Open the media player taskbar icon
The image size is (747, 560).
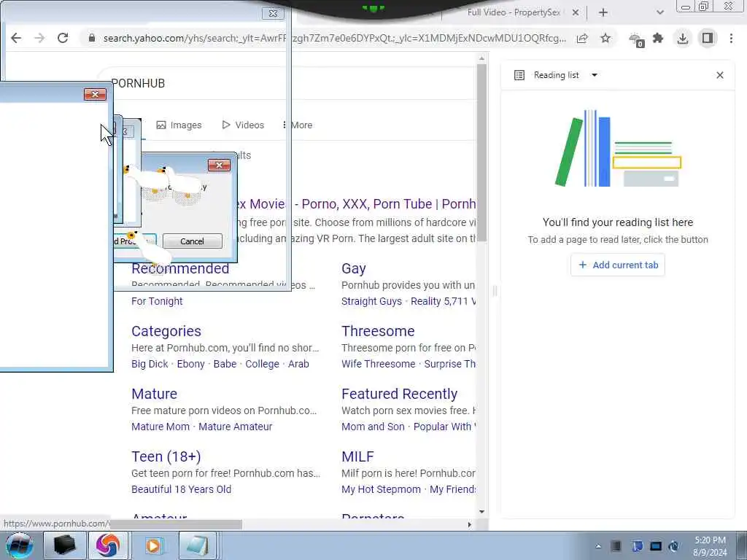click(x=153, y=545)
